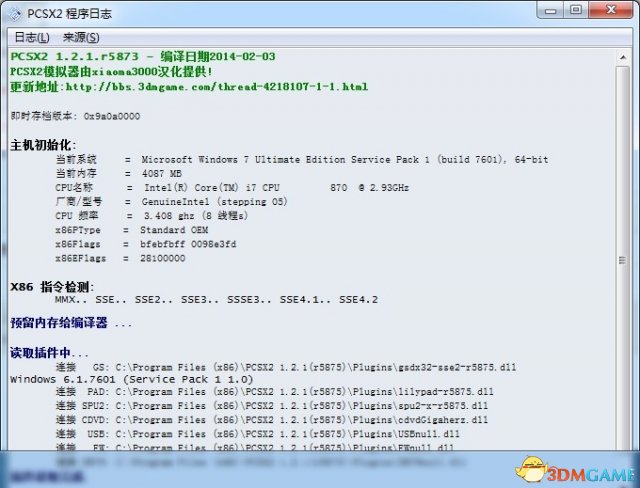Click the USB plugin USBnull.dll line

(258, 434)
